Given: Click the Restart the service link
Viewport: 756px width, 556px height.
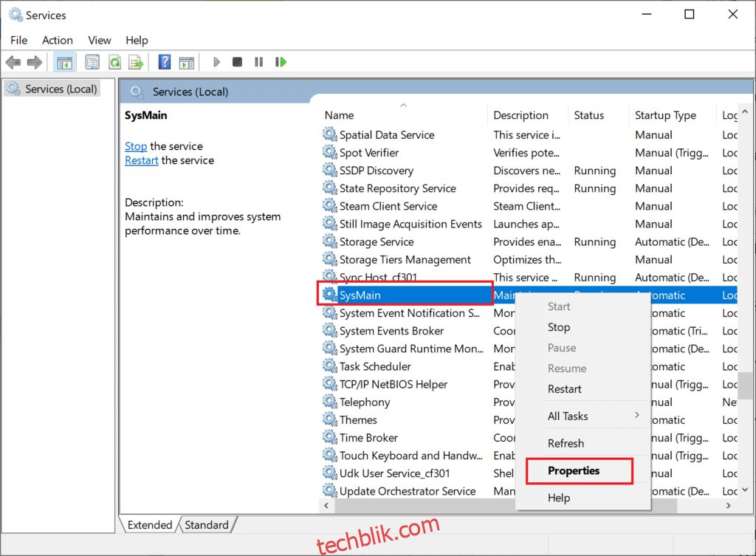Looking at the screenshot, I should pos(141,160).
